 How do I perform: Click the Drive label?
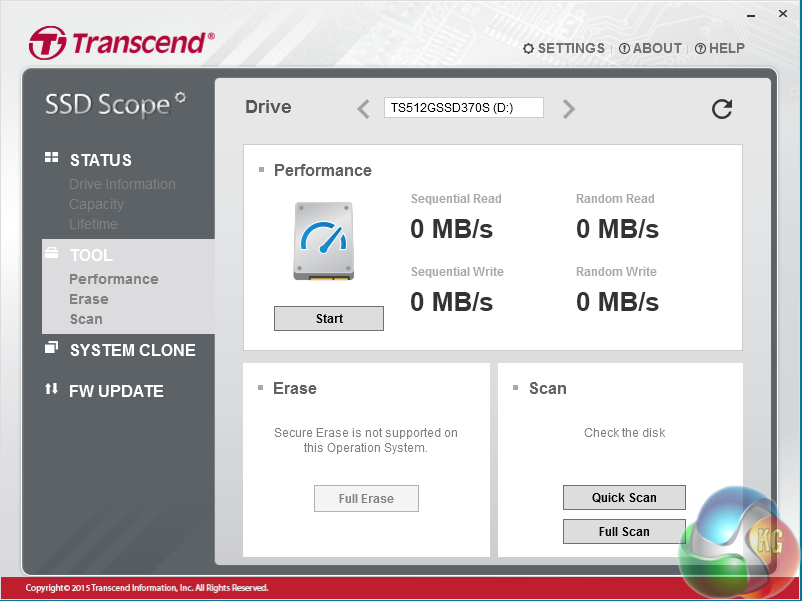(x=268, y=107)
